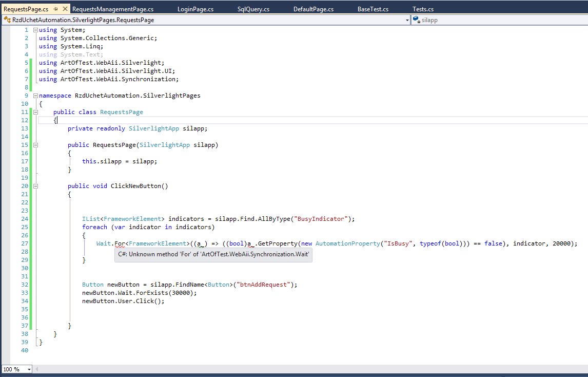Collapse the RequestsPage constructor outline
The width and height of the screenshot is (588, 377).
pos(35,145)
